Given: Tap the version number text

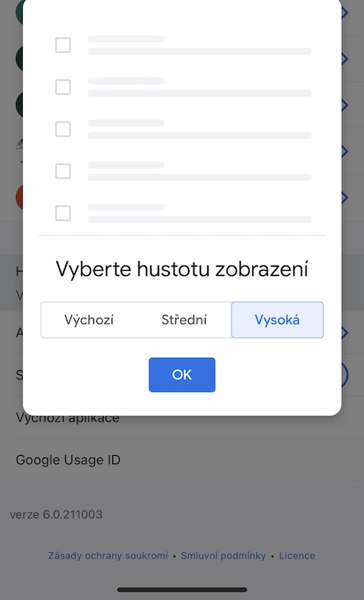Looking at the screenshot, I should click(x=56, y=514).
